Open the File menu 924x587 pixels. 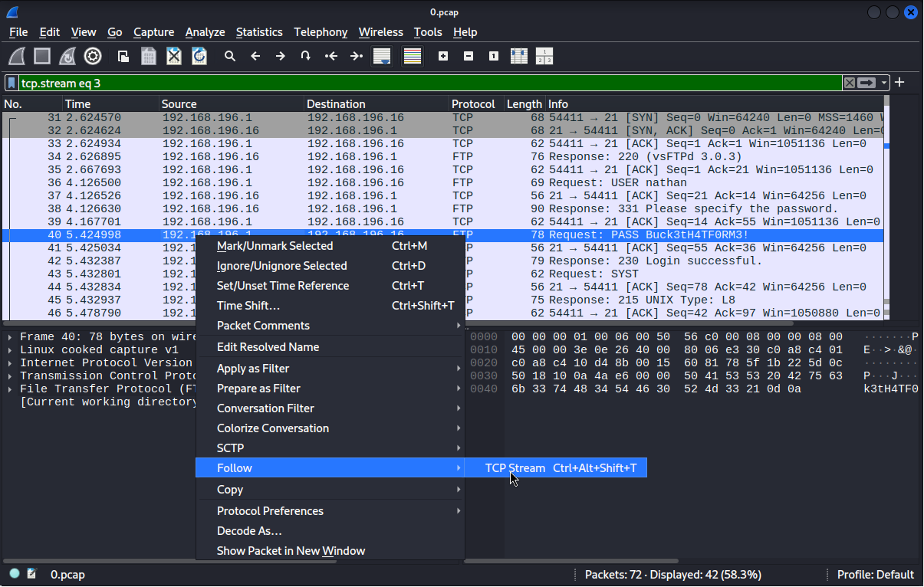(18, 32)
